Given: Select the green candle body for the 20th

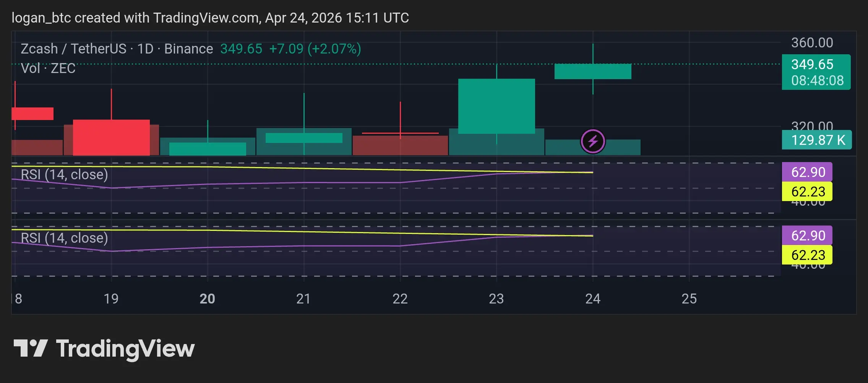Looking at the screenshot, I should [208, 149].
